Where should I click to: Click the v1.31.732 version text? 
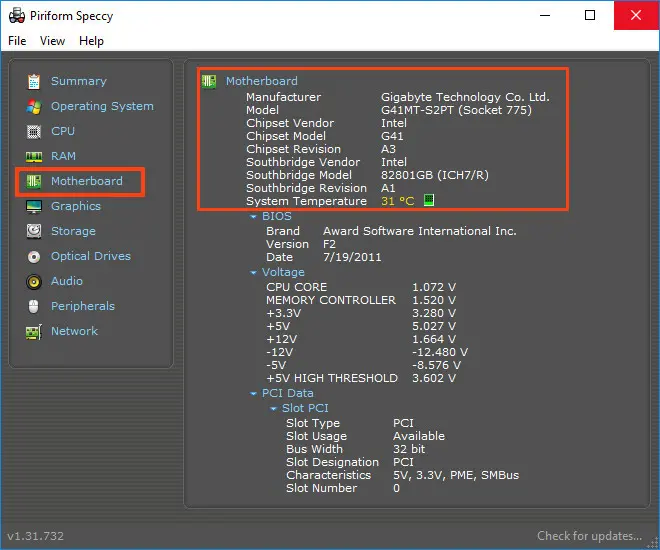point(36,536)
